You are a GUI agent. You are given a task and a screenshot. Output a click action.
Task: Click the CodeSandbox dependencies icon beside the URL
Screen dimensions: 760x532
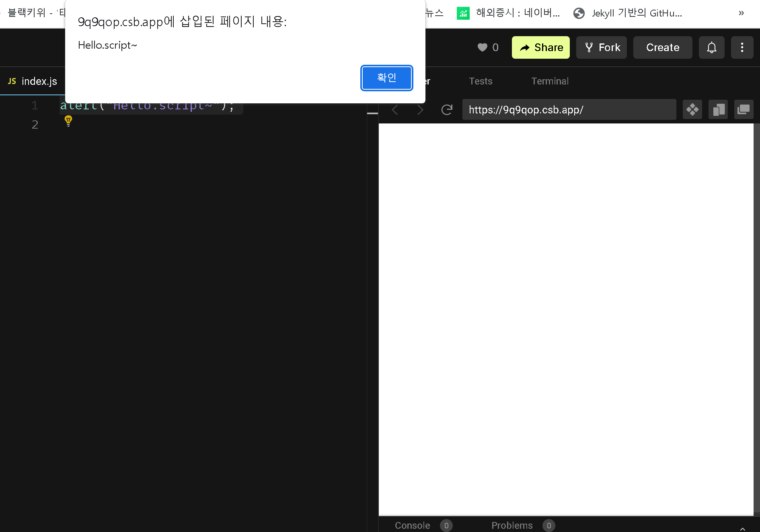pos(692,109)
